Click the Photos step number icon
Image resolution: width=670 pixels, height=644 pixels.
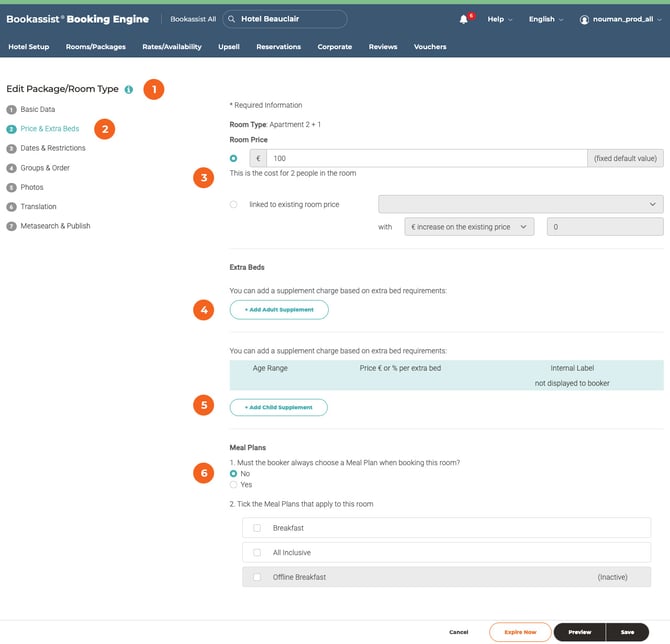point(11,187)
